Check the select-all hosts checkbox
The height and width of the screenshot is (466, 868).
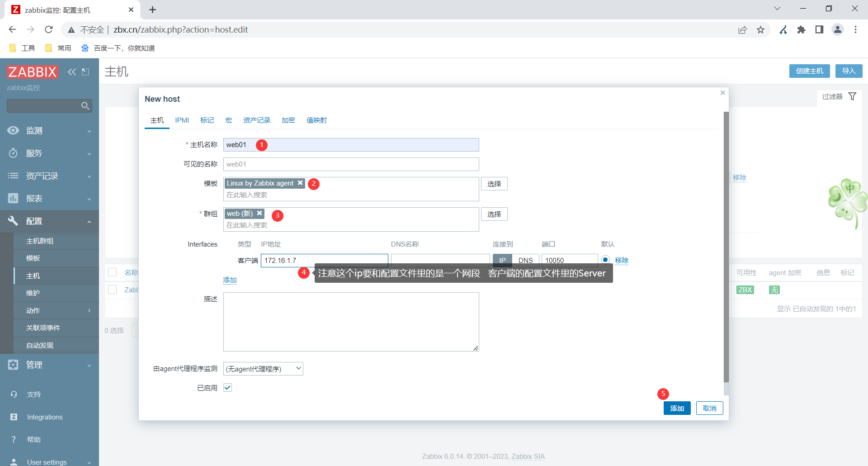point(113,272)
